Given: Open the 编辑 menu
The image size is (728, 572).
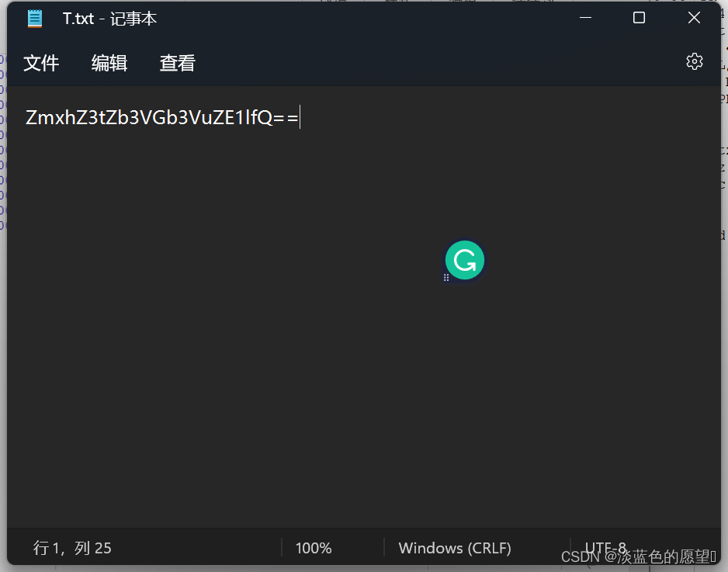Looking at the screenshot, I should point(109,63).
